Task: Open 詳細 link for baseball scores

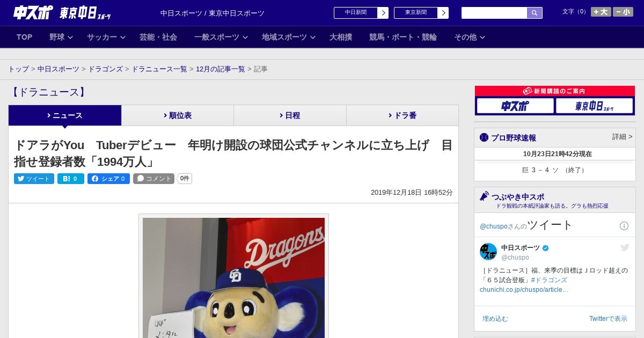Action: click(x=622, y=137)
